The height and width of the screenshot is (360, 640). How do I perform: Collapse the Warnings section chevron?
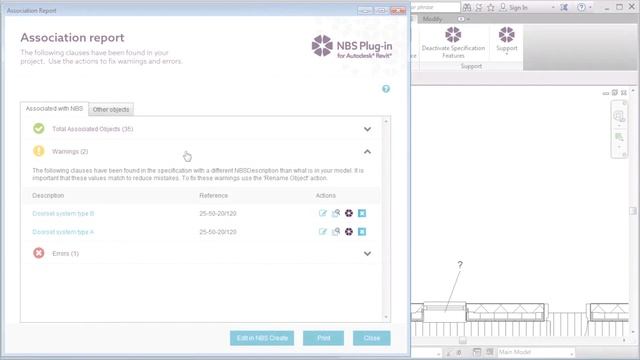point(367,151)
